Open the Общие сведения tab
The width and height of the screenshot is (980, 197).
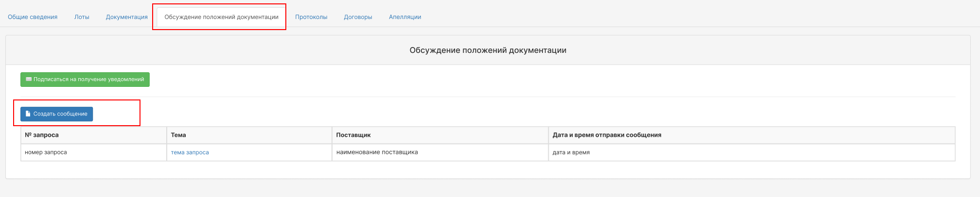33,17
